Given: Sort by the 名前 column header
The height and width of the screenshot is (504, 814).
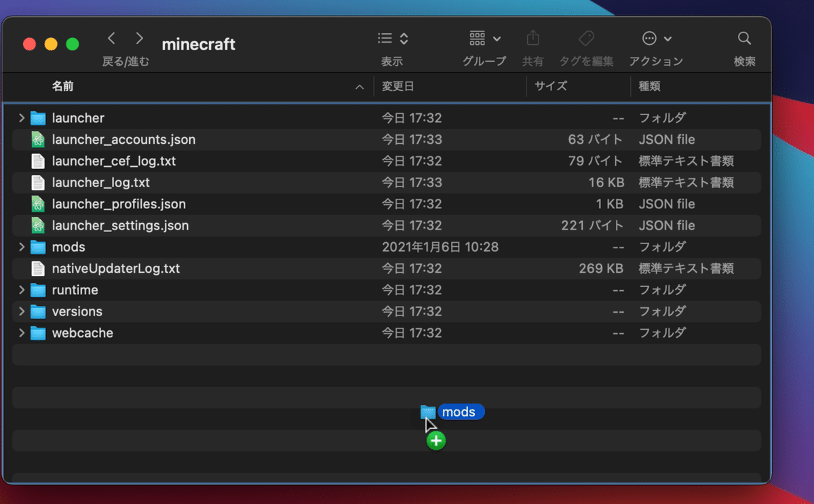Looking at the screenshot, I should coord(63,86).
